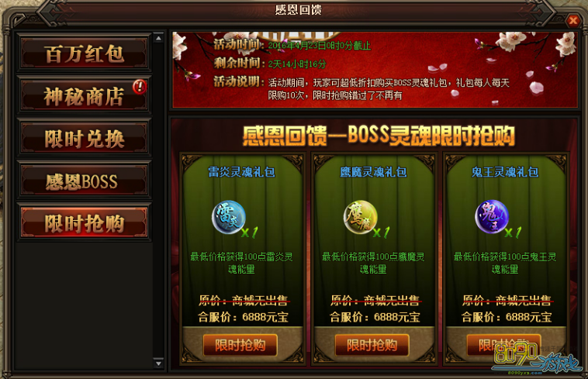Open the 神秘商店 tab
Screen dimensions: 588x379
click(x=84, y=95)
